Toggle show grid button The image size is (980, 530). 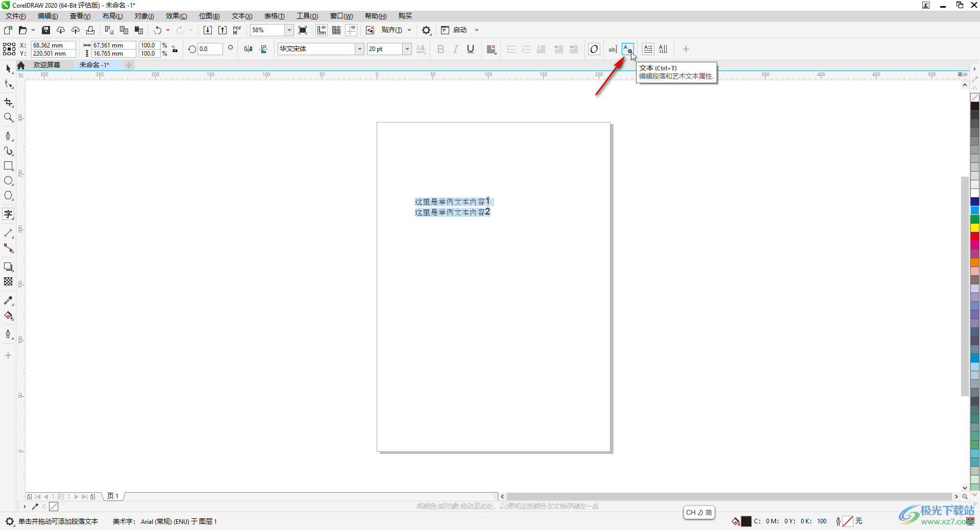click(336, 30)
